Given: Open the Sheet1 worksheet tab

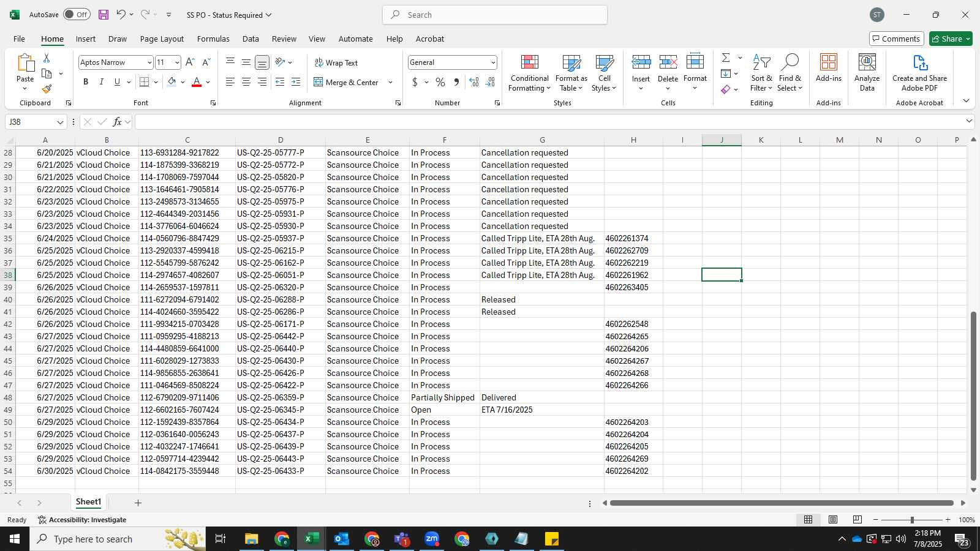Looking at the screenshot, I should [x=88, y=502].
